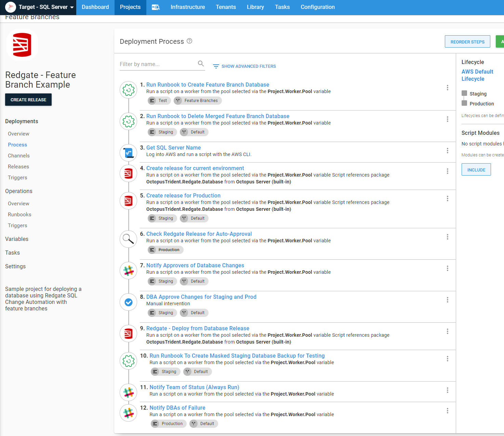The width and height of the screenshot is (504, 436).
Task: Select Runbooks in the Operations sidebar
Action: (x=19, y=215)
